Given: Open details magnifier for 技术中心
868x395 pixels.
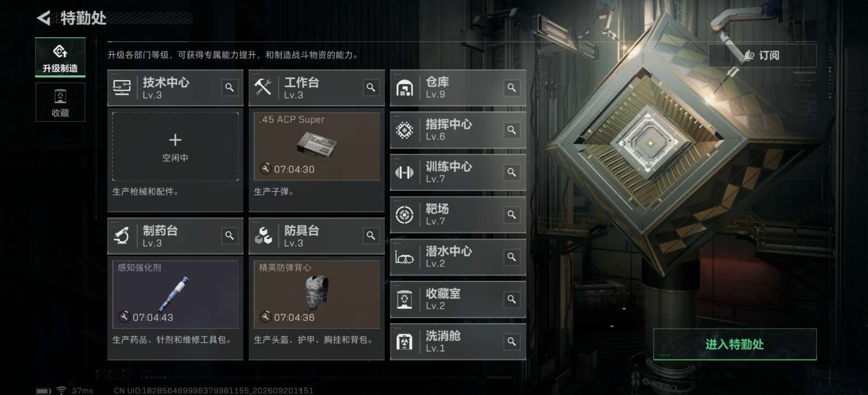Looking at the screenshot, I should 230,87.
